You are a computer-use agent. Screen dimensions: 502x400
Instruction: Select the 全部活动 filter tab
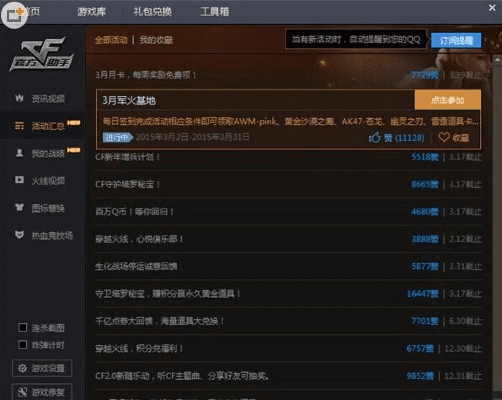click(111, 40)
